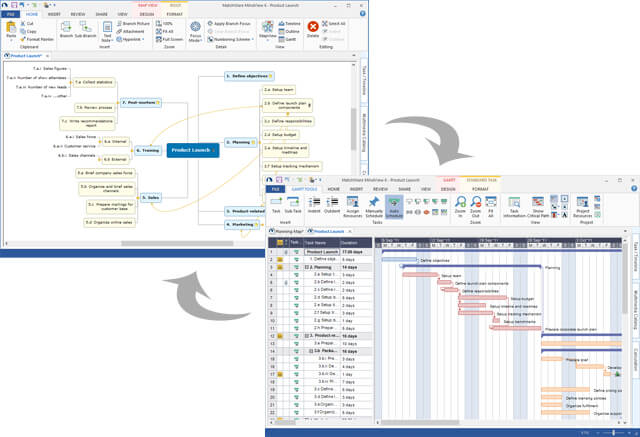Toggle Show Critical Path
The height and width of the screenshot is (437, 640).
pyautogui.click(x=538, y=207)
